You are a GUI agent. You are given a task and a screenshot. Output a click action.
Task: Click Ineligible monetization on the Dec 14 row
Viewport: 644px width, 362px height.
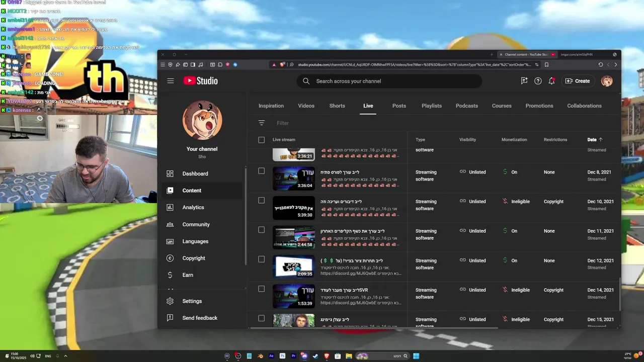(520, 290)
